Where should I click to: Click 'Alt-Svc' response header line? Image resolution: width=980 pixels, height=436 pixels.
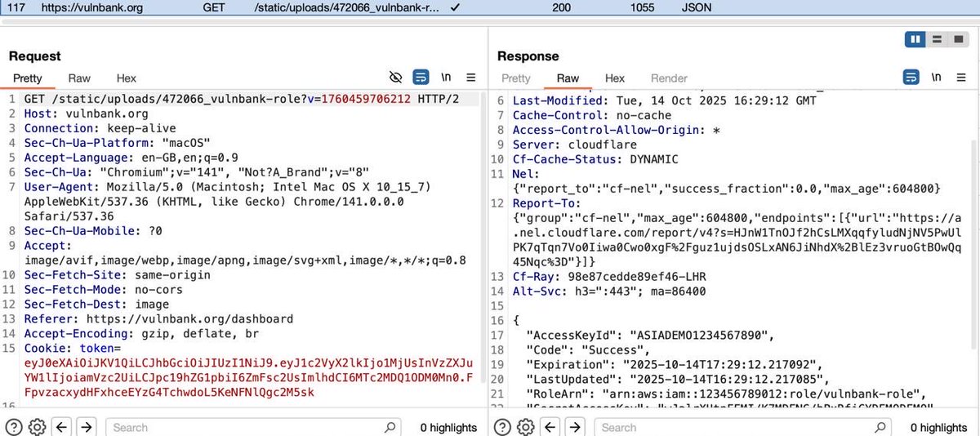[x=608, y=291]
